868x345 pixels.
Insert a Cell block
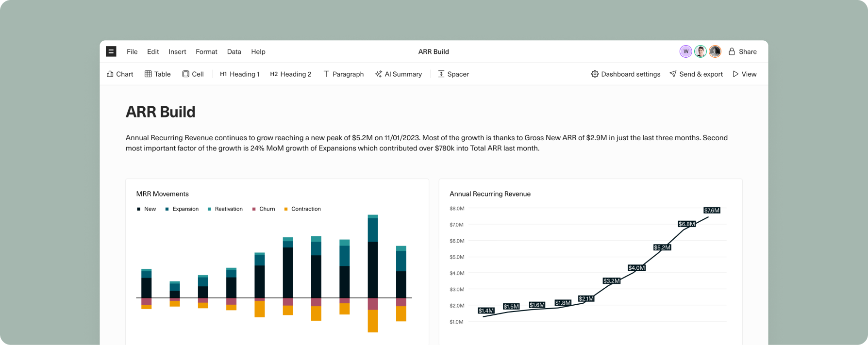(193, 74)
